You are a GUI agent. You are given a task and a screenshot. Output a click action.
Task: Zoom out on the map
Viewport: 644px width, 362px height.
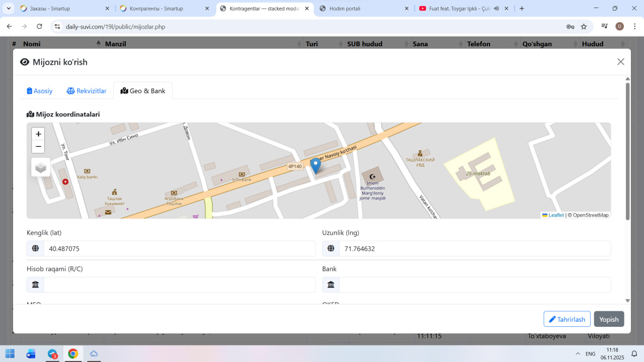pos(38,147)
